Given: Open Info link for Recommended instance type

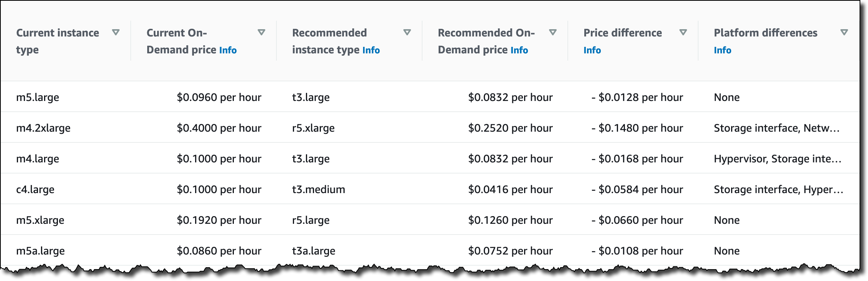Looking at the screenshot, I should pos(371,50).
